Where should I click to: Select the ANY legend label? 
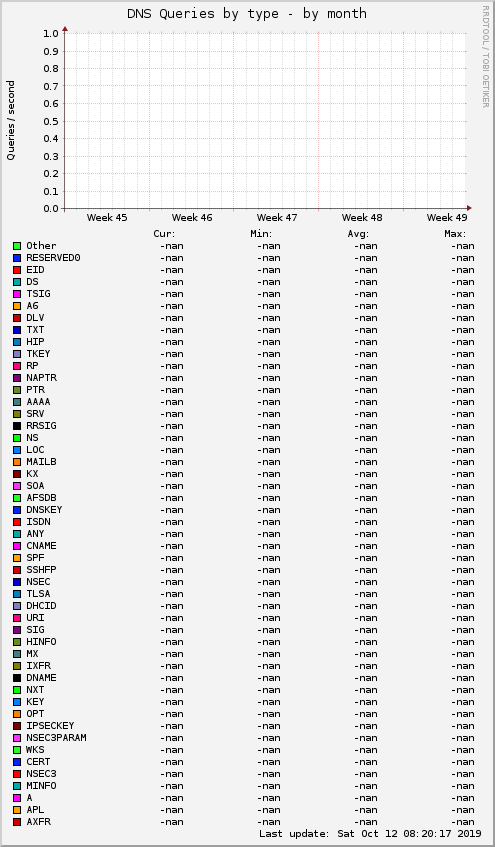coord(35,534)
